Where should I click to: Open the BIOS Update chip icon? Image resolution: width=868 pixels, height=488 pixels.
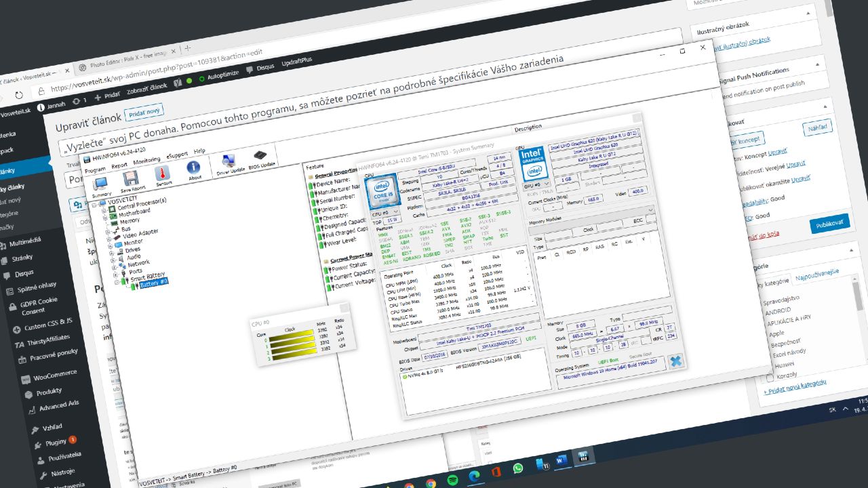coord(260,156)
